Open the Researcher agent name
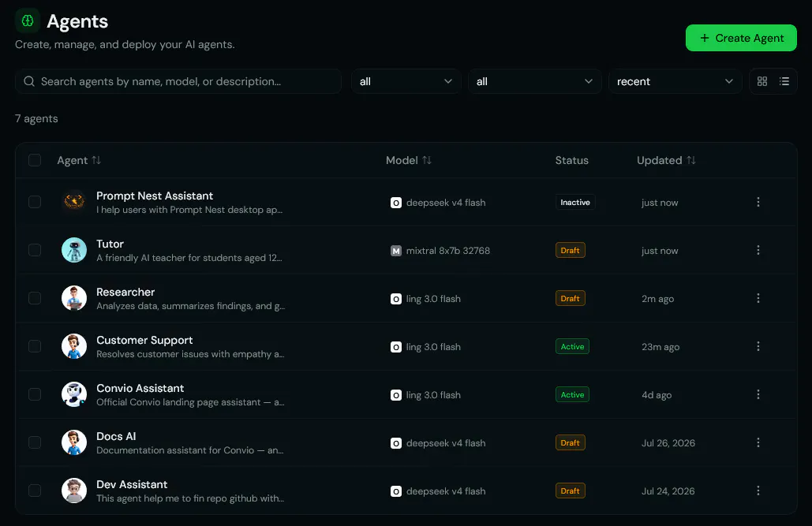The height and width of the screenshot is (526, 812). tap(125, 292)
